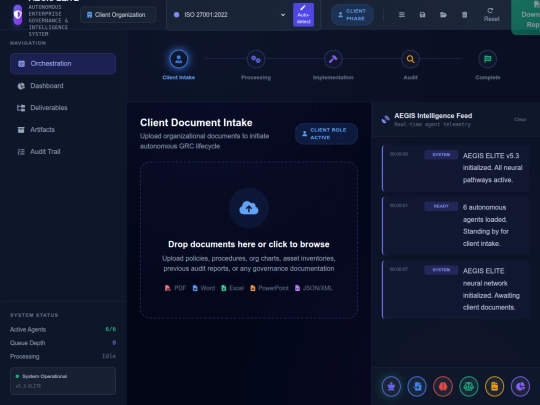Click the AEGIS shield logo icon

18,14
